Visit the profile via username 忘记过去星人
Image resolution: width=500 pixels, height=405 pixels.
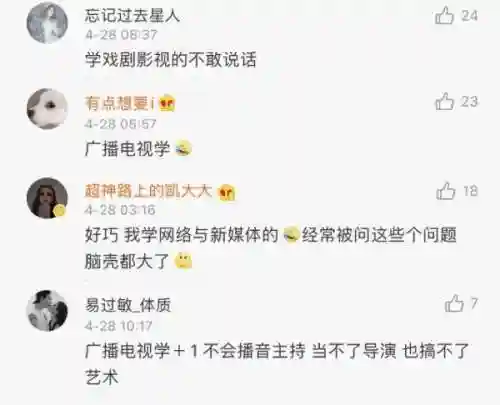(132, 16)
